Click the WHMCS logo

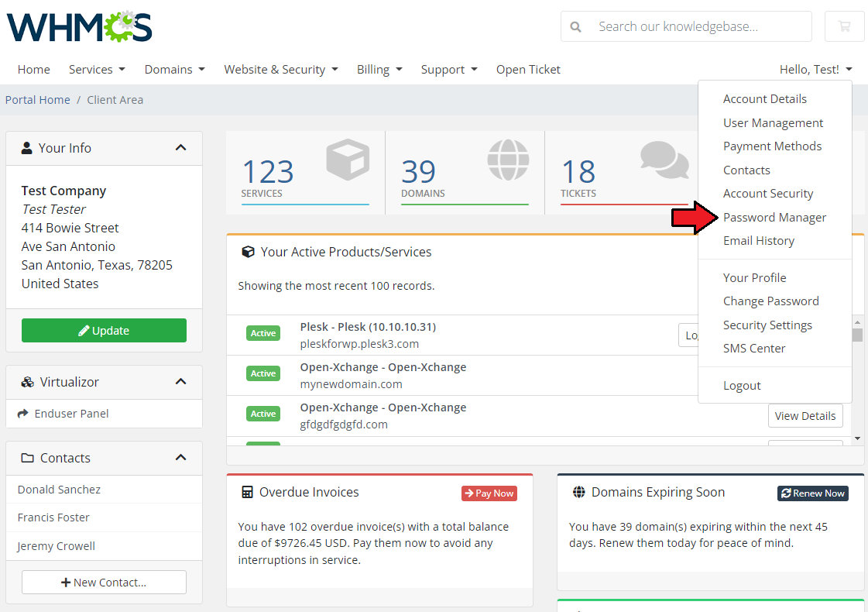click(x=79, y=26)
